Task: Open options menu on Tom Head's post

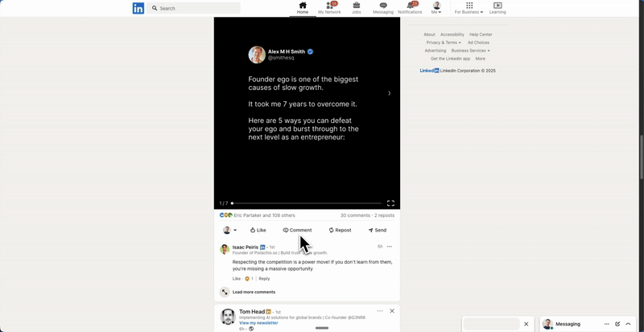Action: coord(380,311)
